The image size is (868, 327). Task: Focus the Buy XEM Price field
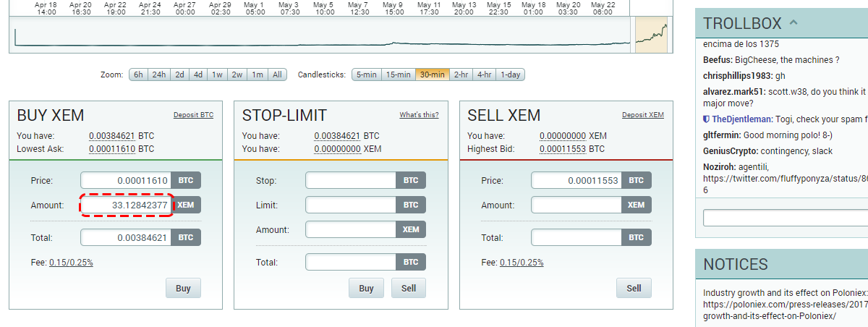[x=126, y=181]
